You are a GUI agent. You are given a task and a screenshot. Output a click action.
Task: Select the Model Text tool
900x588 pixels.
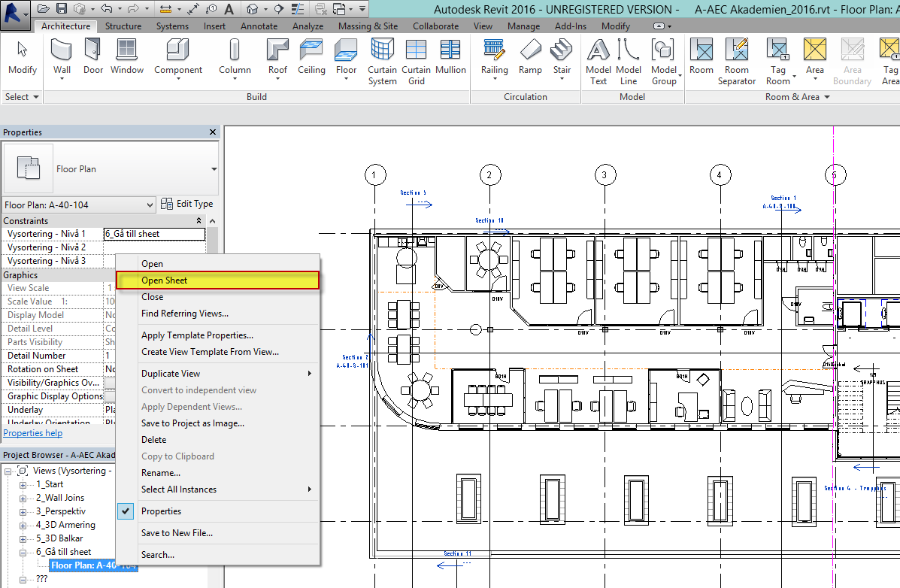point(598,62)
